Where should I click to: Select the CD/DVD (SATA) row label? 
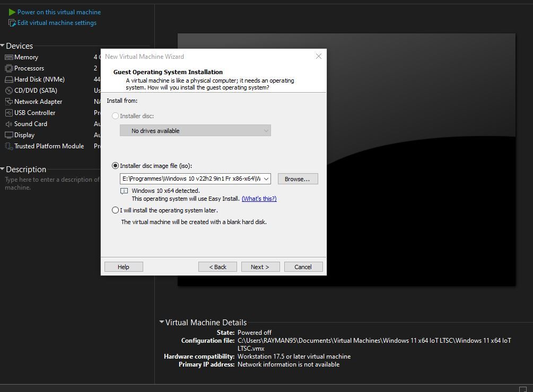pyautogui.click(x=36, y=91)
